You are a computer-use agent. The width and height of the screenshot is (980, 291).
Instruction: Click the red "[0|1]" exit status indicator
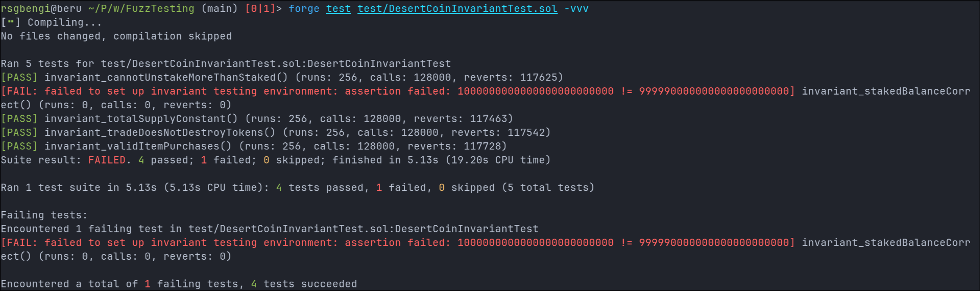point(260,9)
